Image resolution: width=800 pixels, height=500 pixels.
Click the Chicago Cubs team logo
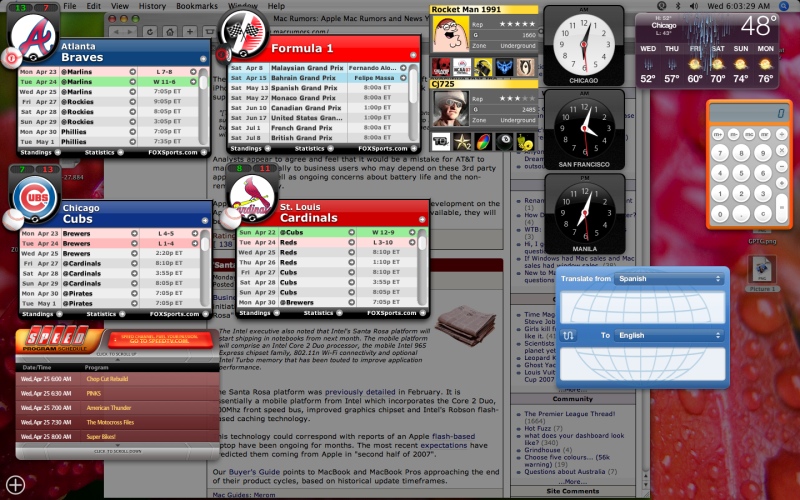pos(37,198)
